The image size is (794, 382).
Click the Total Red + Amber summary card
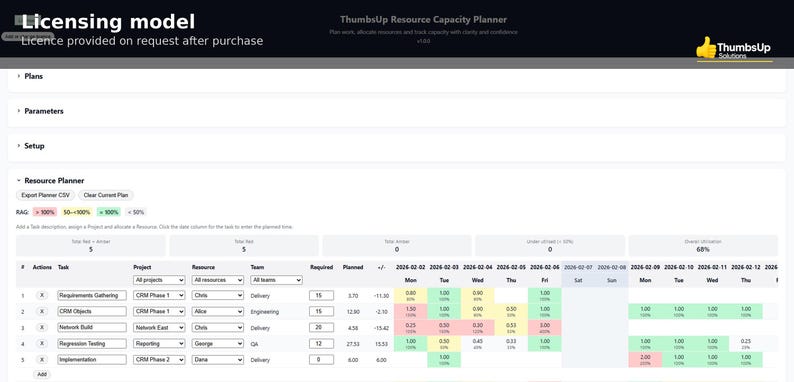91,246
